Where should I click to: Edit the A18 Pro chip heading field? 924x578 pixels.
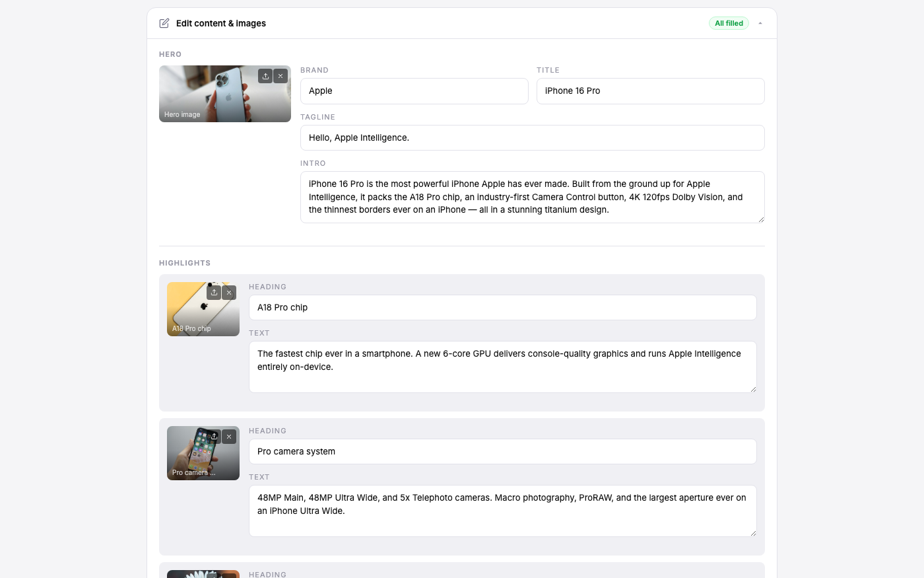click(503, 308)
